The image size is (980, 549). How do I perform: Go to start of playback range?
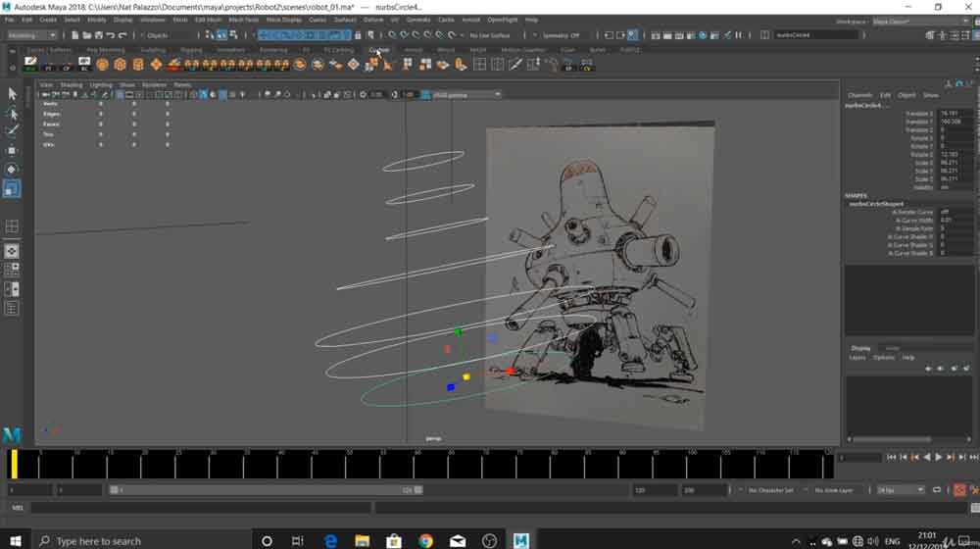coord(892,457)
